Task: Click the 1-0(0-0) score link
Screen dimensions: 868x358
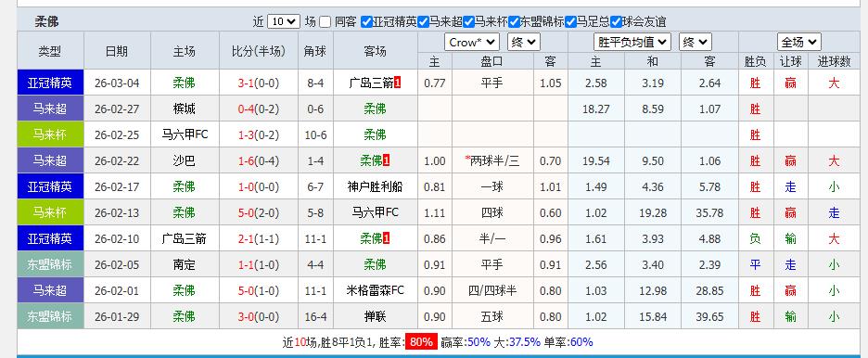Action: (x=259, y=187)
